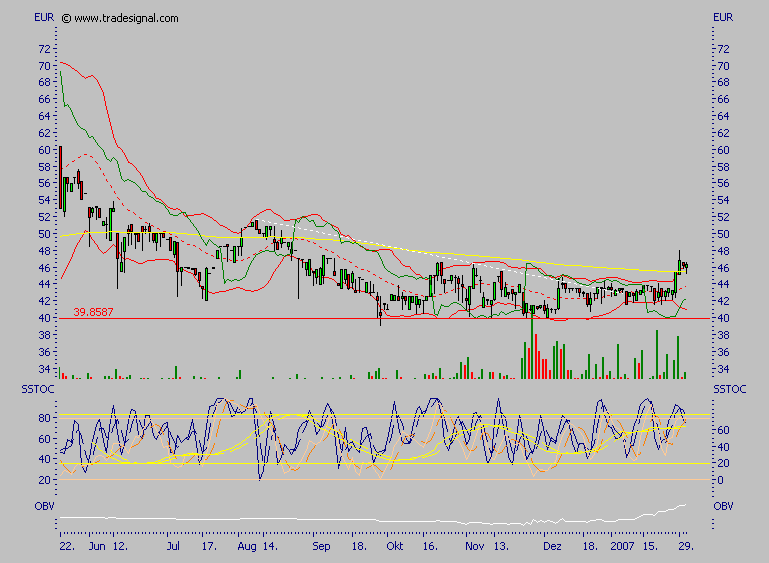Viewport: 769px width, 563px height.
Task: Click the 72 value on the left price axis
Action: (x=44, y=49)
